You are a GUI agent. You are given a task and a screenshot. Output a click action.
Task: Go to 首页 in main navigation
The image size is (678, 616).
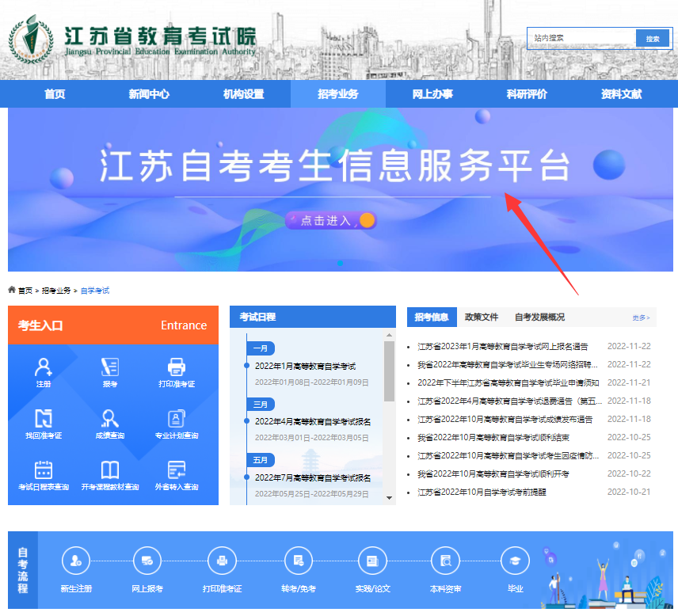(55, 93)
